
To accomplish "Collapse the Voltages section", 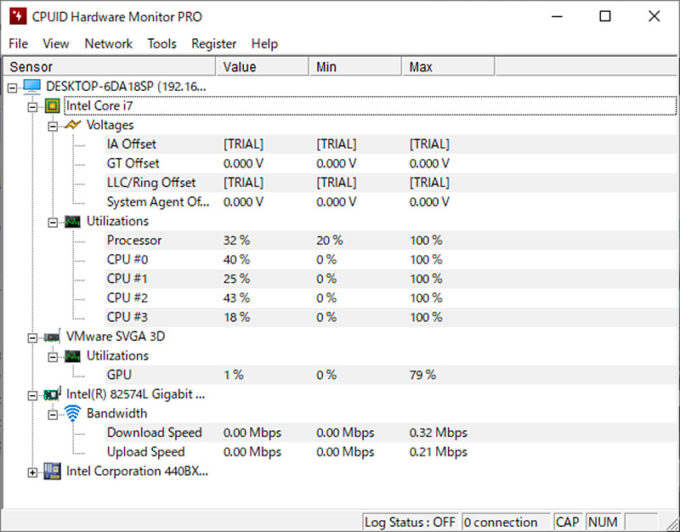I will [x=53, y=126].
